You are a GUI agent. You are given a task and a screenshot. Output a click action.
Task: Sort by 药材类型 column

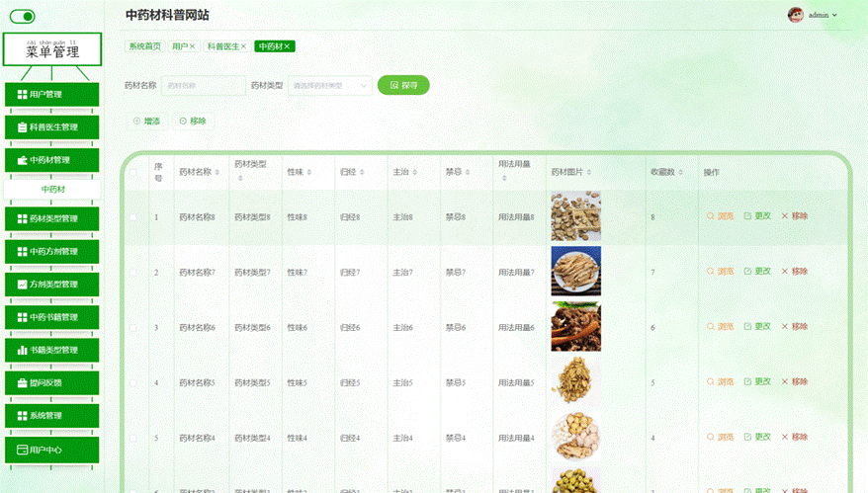point(240,178)
